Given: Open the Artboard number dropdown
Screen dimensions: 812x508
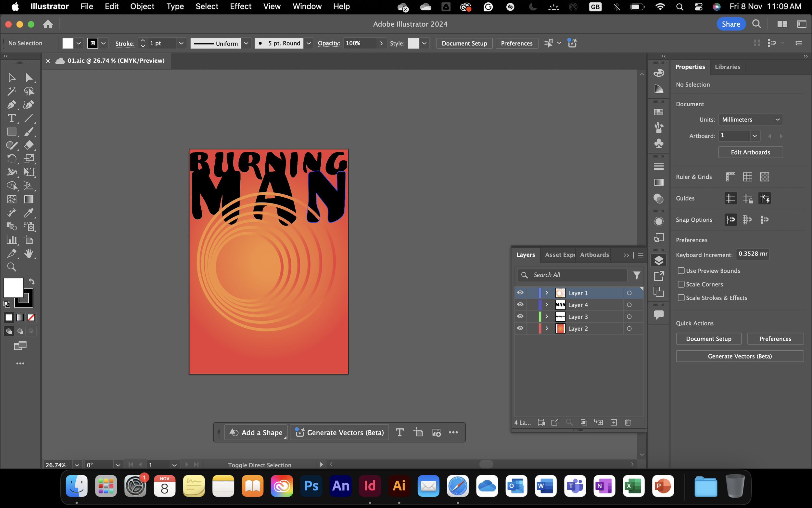Looking at the screenshot, I should click(x=755, y=136).
